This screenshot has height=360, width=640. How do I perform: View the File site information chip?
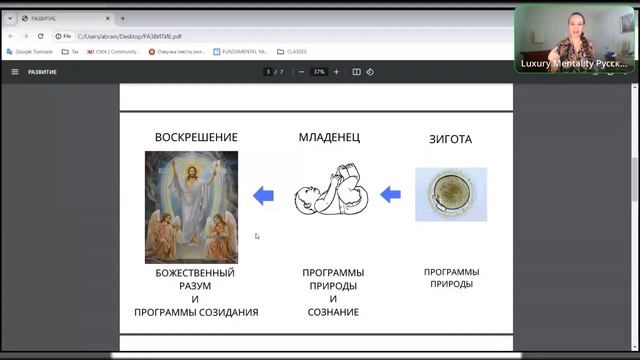click(63, 36)
